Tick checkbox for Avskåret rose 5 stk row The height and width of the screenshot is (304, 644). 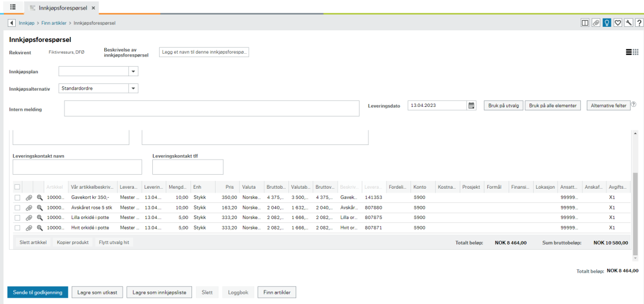(17, 208)
